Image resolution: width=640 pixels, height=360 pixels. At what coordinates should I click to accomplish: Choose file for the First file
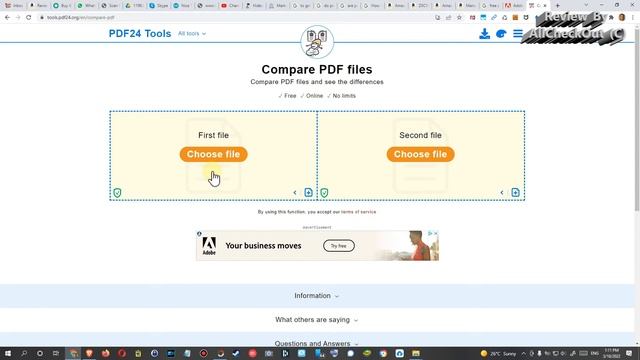(213, 154)
